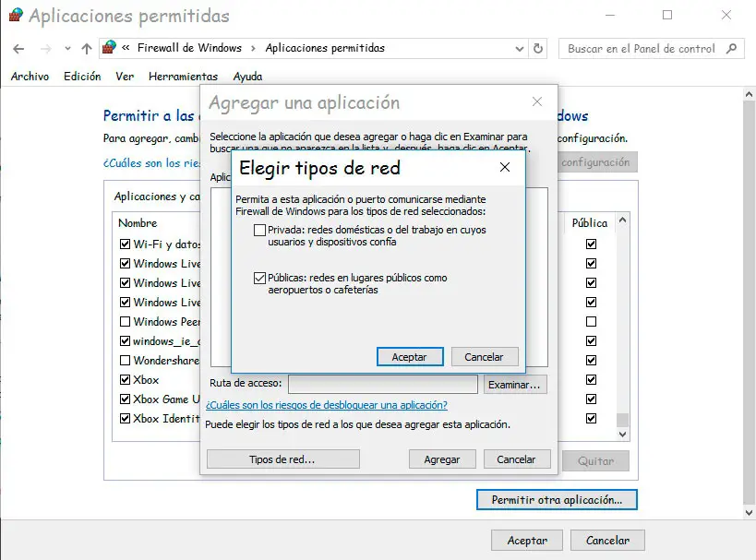Open the ¿Cuáles son los ries... link
756x560 pixels.
[x=152, y=163]
